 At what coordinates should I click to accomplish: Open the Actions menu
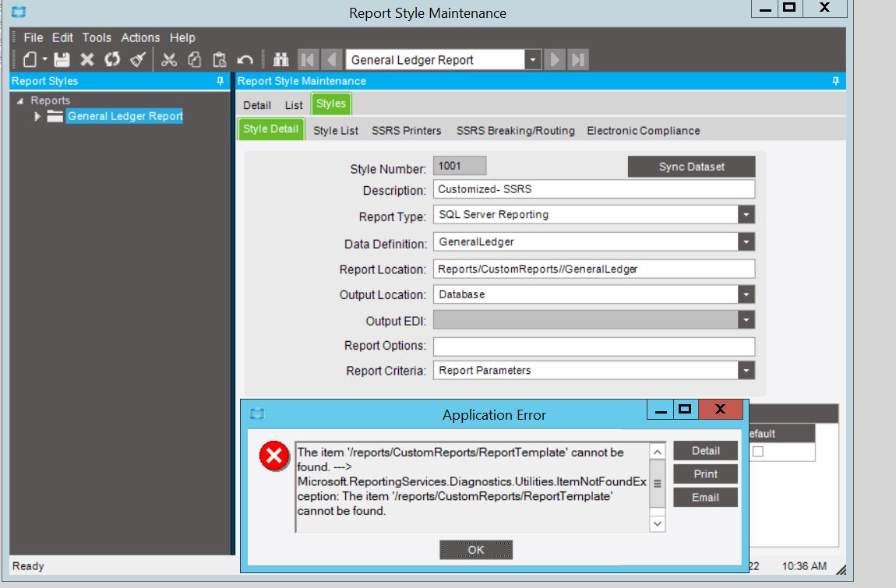[x=140, y=37]
